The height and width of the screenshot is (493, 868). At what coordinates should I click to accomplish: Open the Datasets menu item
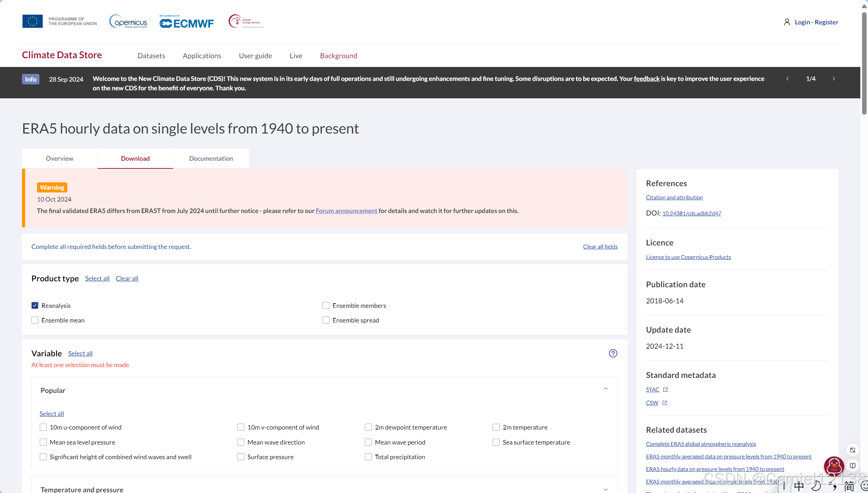[x=151, y=56]
